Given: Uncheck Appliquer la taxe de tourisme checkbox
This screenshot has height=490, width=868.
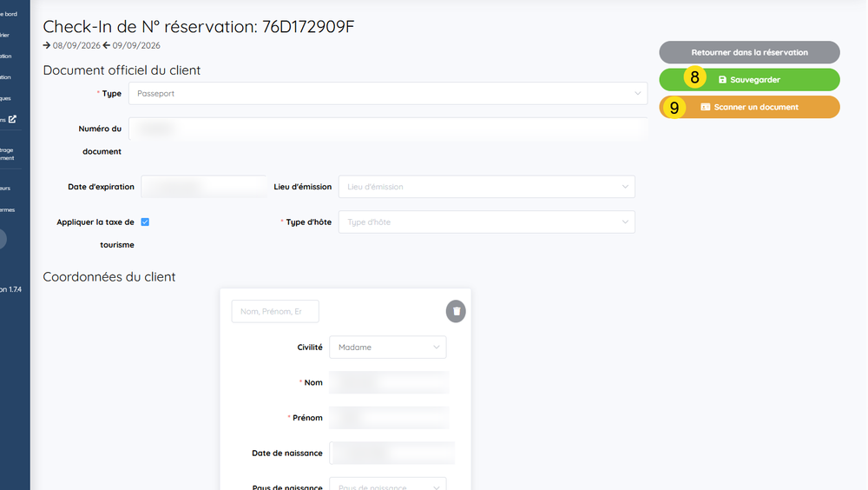Looking at the screenshot, I should [x=145, y=222].
